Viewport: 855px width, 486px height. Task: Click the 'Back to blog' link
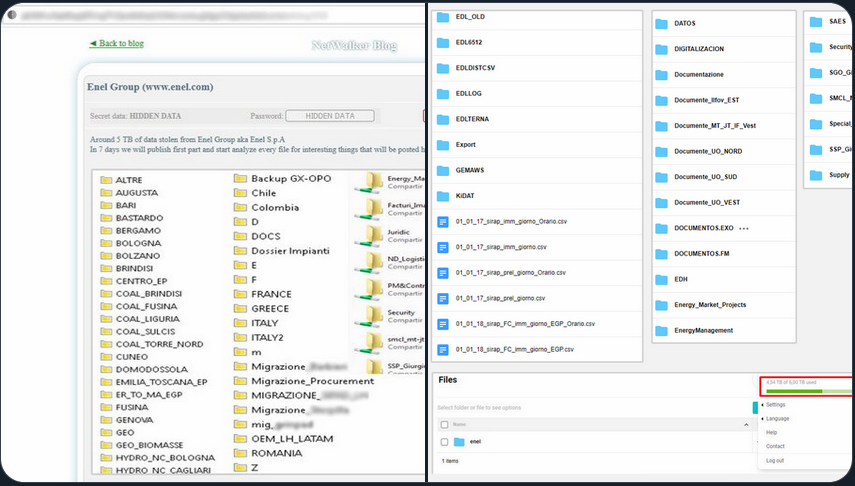(117, 43)
